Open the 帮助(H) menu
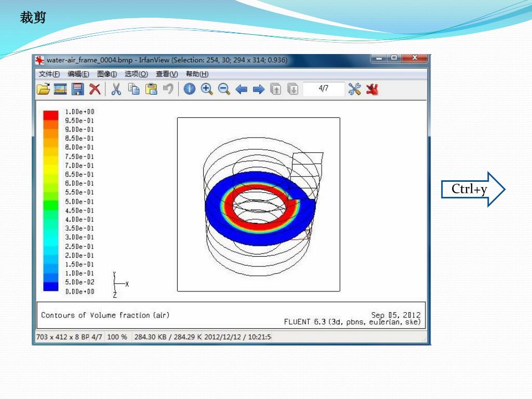Image resolution: width=532 pixels, height=399 pixels. point(197,74)
